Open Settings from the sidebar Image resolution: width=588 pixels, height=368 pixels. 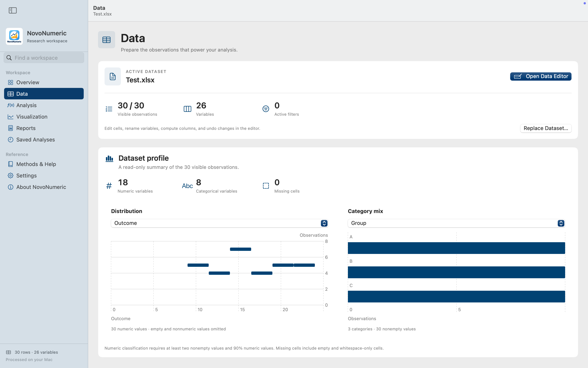44,175
